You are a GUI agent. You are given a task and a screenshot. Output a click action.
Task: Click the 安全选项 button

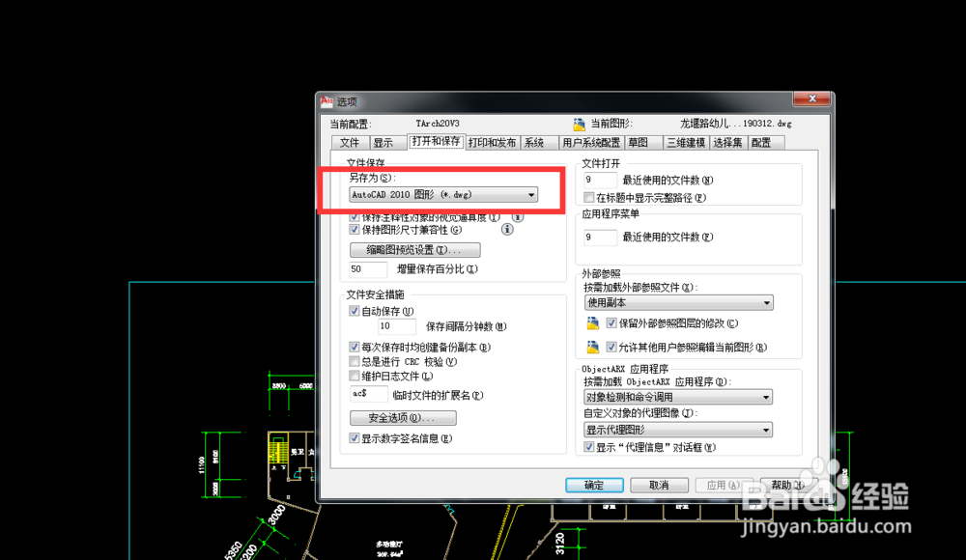pyautogui.click(x=403, y=418)
